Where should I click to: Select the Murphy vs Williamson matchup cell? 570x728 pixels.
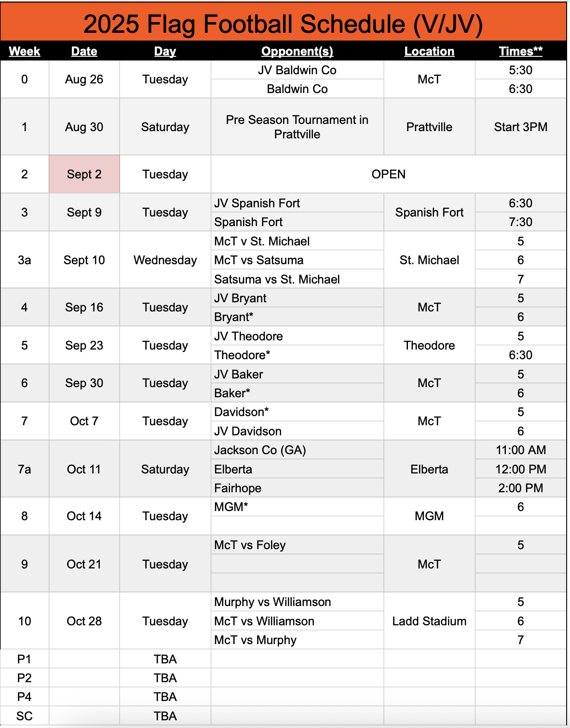coord(272,602)
